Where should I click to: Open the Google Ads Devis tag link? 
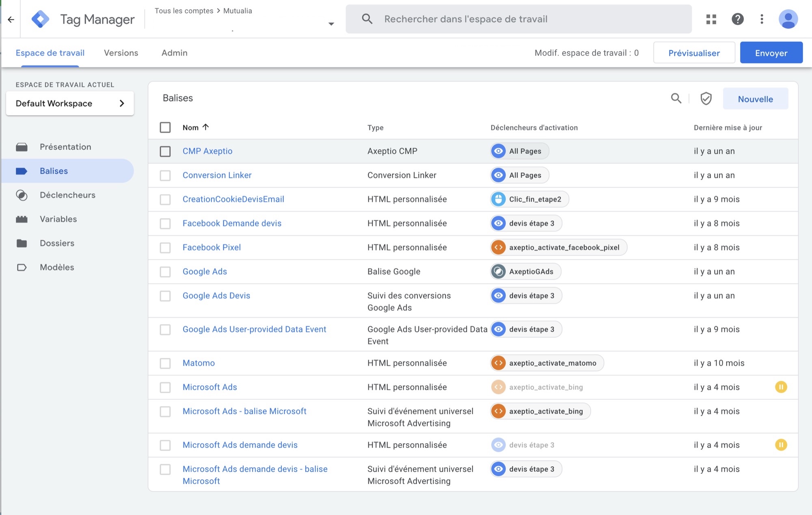click(216, 295)
